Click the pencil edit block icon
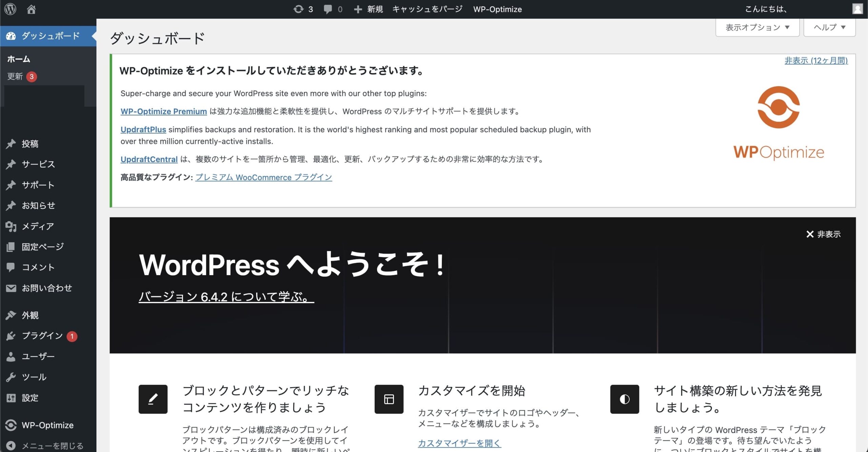The height and width of the screenshot is (452, 868). 153,399
